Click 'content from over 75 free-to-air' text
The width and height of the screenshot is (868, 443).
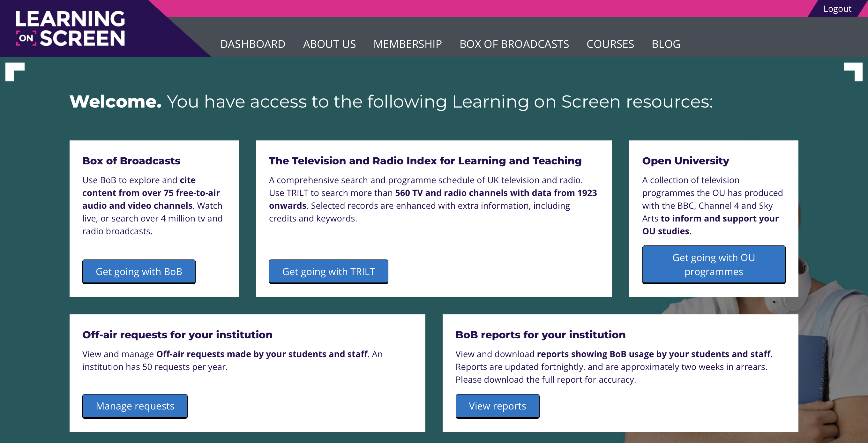[151, 193]
